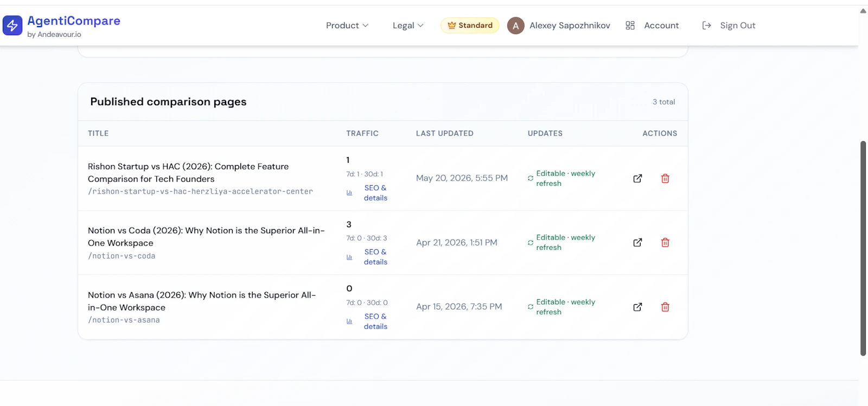
Task: Go to the Account page
Action: (x=661, y=25)
